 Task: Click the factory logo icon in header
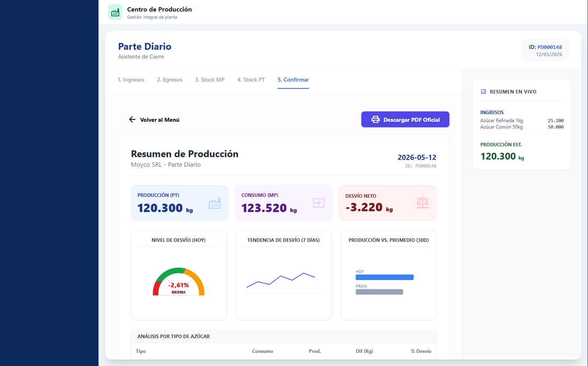tap(115, 12)
